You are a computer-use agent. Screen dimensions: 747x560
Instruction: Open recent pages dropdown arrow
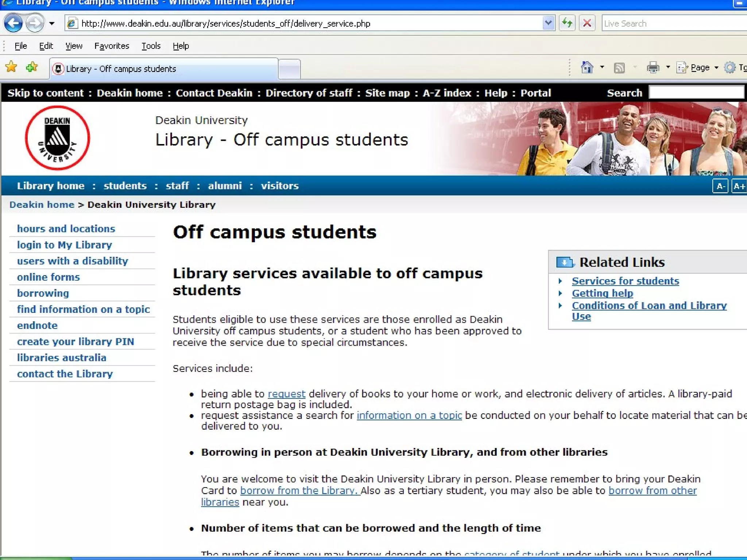pos(52,24)
